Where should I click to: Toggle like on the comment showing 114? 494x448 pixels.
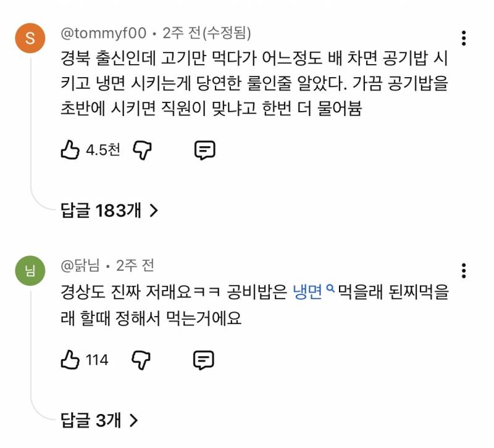(70, 360)
